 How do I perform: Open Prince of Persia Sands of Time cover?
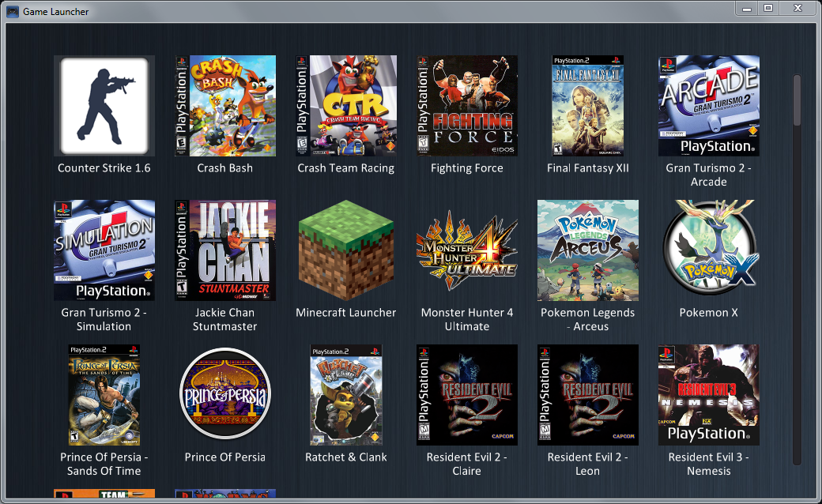pos(104,394)
